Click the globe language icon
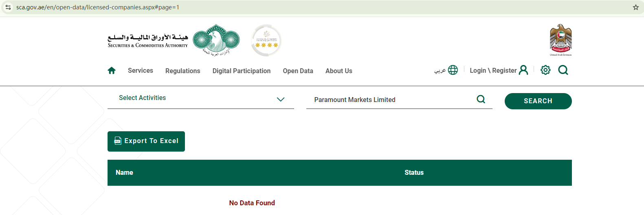This screenshot has width=644, height=215. pos(453,70)
